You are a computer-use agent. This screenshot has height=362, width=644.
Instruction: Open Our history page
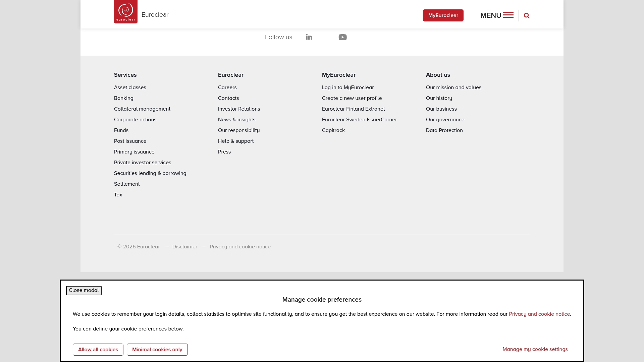tap(439, 98)
